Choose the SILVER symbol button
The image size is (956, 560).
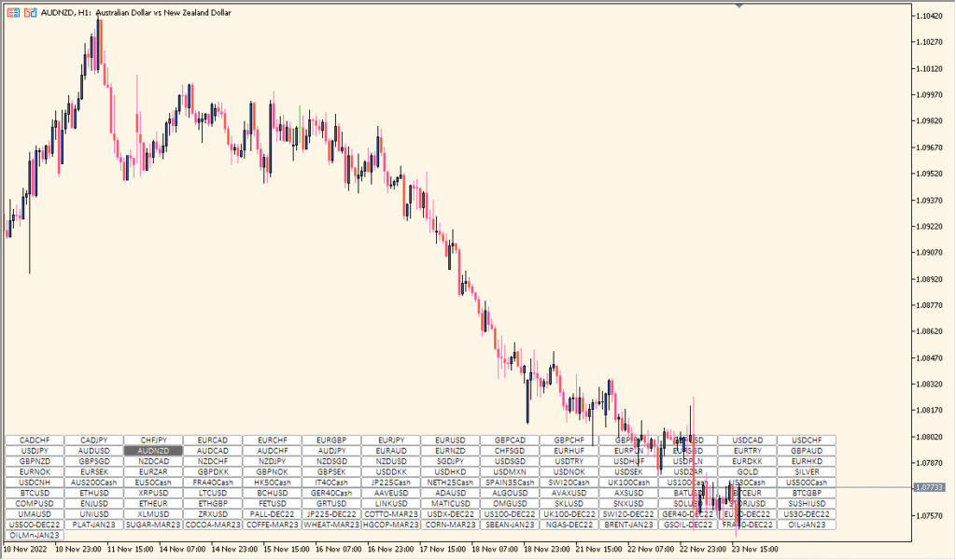(x=807, y=472)
